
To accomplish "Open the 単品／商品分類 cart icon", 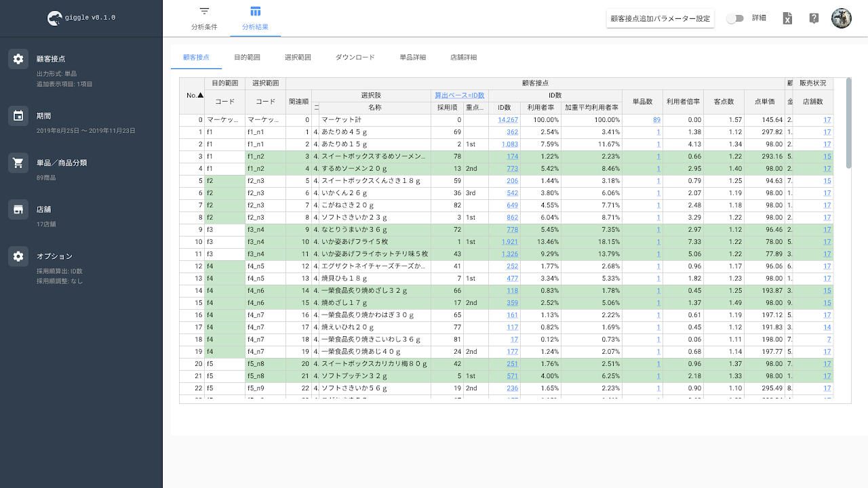I will [18, 163].
